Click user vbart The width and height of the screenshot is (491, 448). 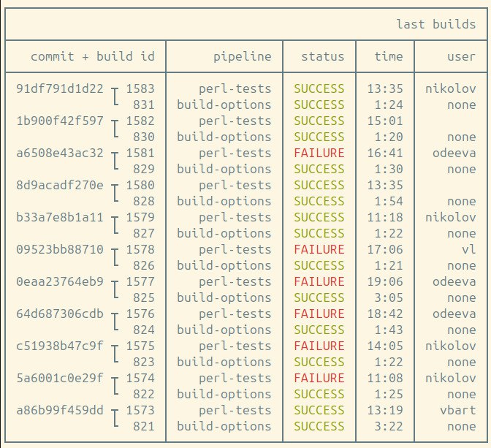tap(457, 410)
